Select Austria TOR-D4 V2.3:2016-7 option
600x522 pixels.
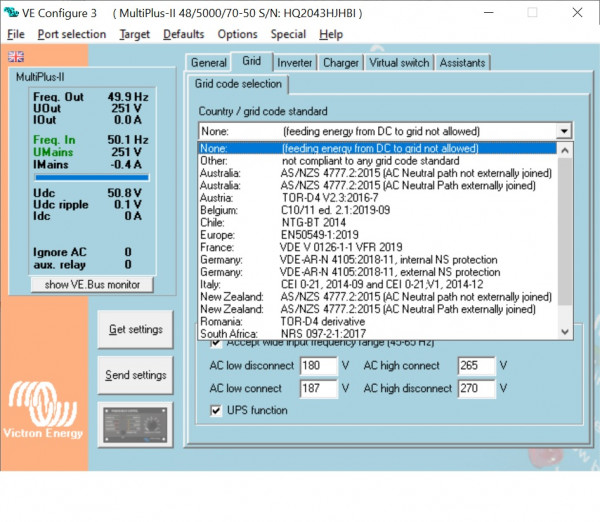click(x=378, y=198)
